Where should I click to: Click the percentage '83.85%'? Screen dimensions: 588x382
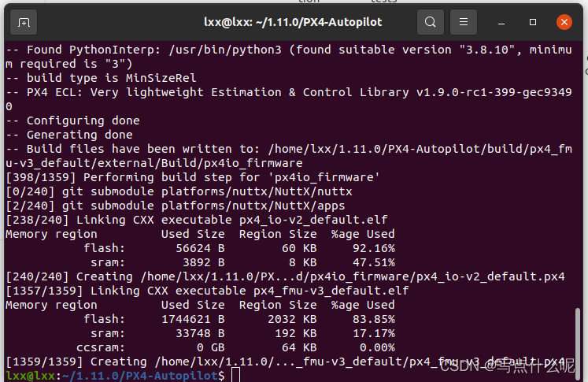pos(373,319)
